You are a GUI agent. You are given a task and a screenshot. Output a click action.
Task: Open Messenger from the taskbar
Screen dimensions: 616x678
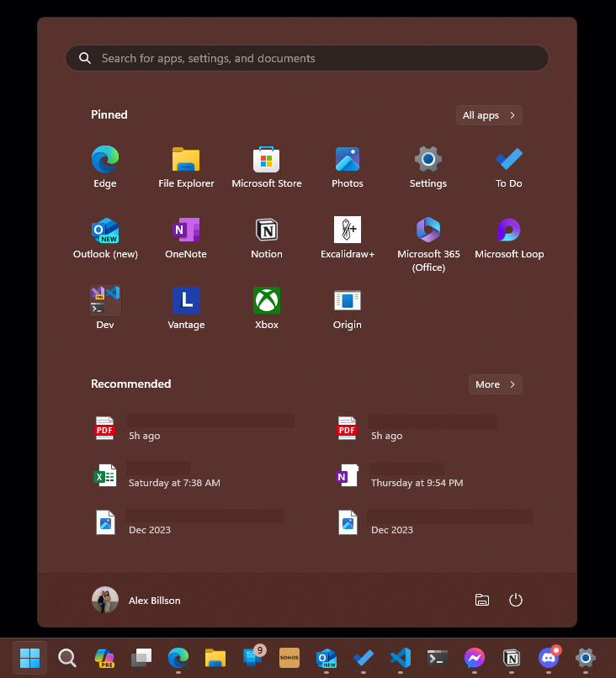(x=475, y=658)
